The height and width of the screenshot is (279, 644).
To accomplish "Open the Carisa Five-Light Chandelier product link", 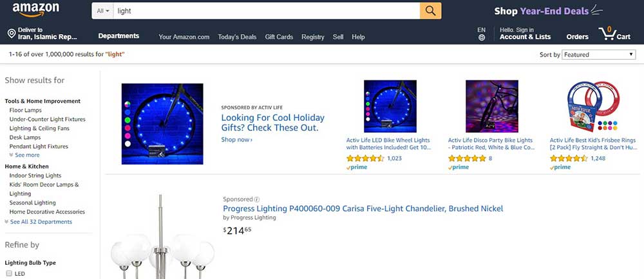I will pos(363,208).
